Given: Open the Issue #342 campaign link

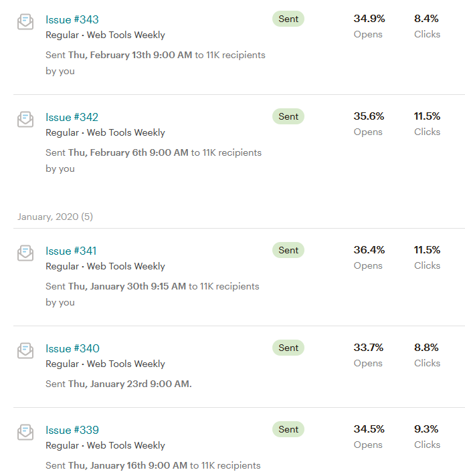Looking at the screenshot, I should (x=72, y=117).
